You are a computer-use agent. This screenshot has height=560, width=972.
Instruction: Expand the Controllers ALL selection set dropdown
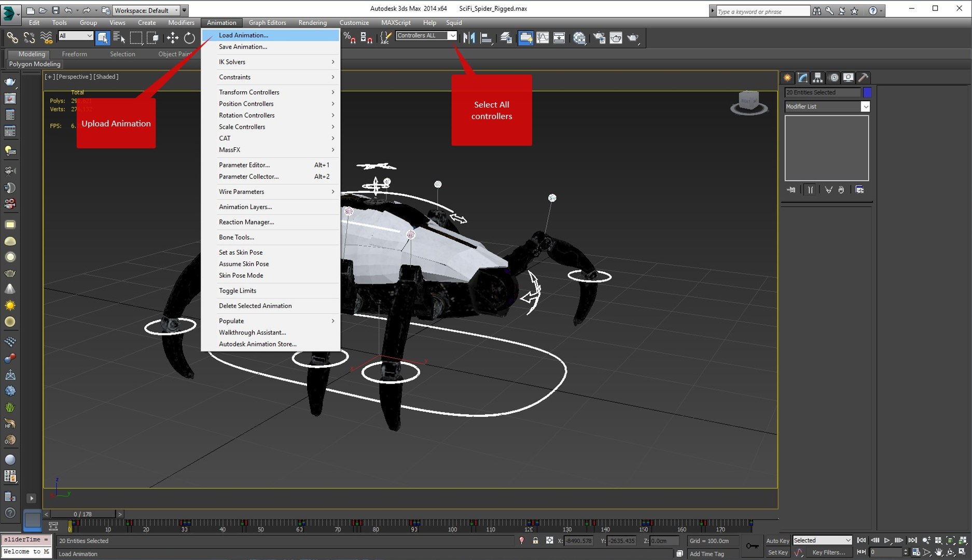point(452,35)
